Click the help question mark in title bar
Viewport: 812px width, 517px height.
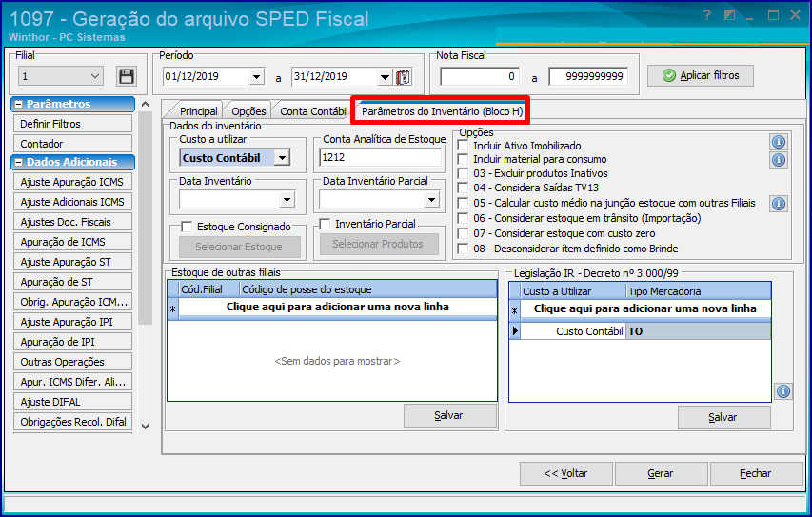pos(707,15)
